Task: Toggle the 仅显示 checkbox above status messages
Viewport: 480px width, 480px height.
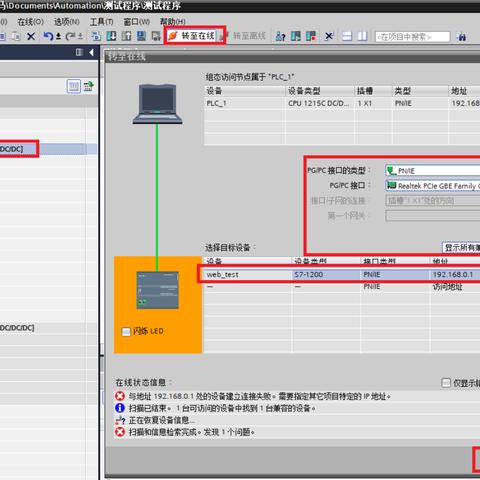Action: point(446,383)
